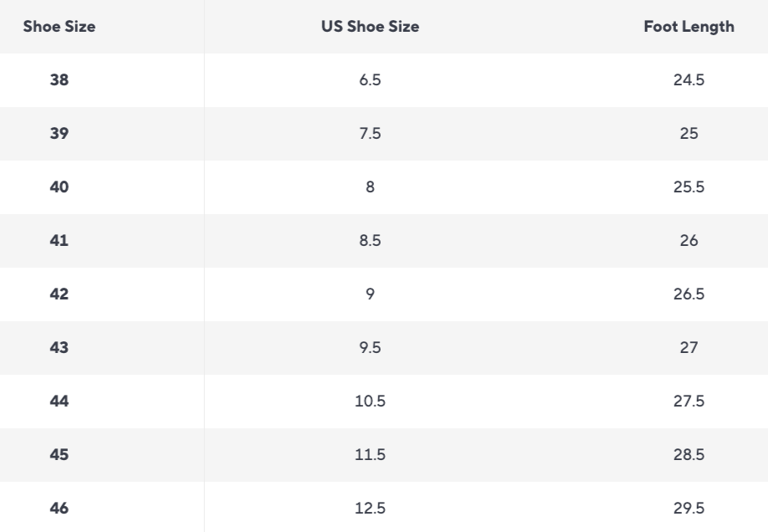Click the Shoe Size column header
Screen dimensions: 768x532
click(x=59, y=27)
